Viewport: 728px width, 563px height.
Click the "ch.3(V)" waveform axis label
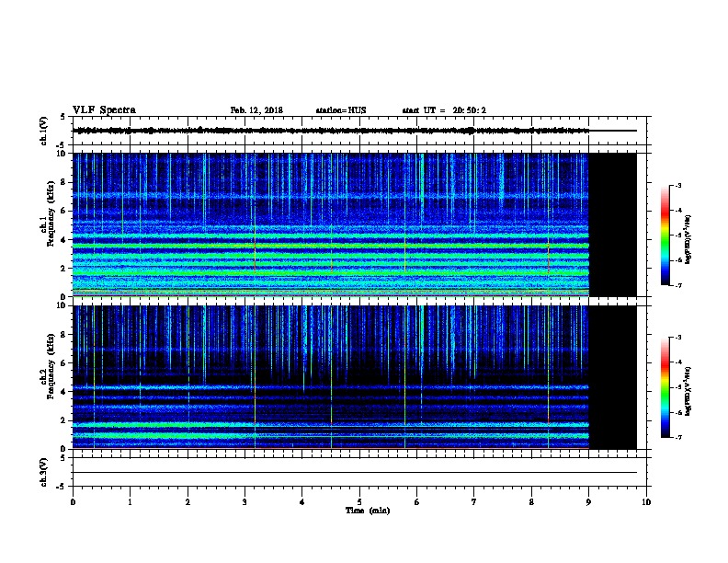click(x=43, y=472)
